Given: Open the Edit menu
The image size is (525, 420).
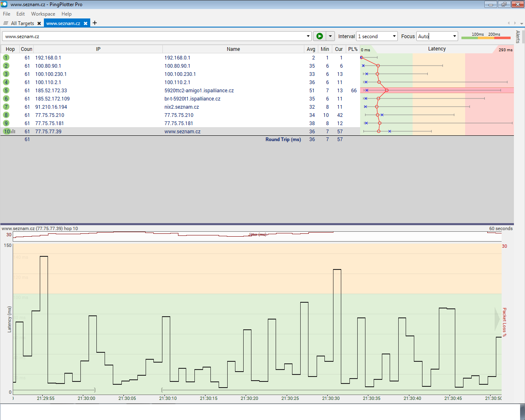Looking at the screenshot, I should click(x=21, y=14).
